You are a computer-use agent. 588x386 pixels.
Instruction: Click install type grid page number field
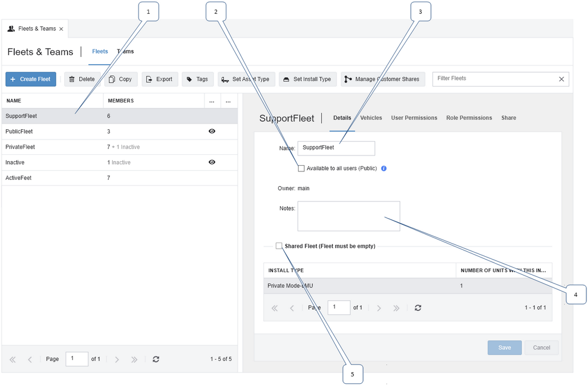point(339,307)
